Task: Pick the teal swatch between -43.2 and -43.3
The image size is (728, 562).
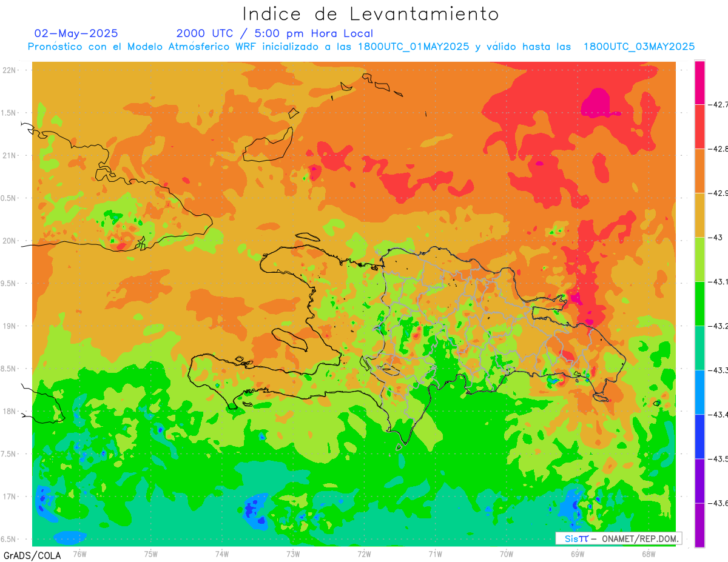Action: tap(699, 347)
